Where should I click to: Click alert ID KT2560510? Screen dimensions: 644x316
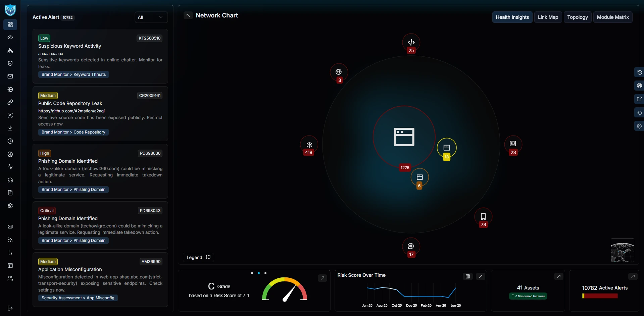(x=149, y=38)
